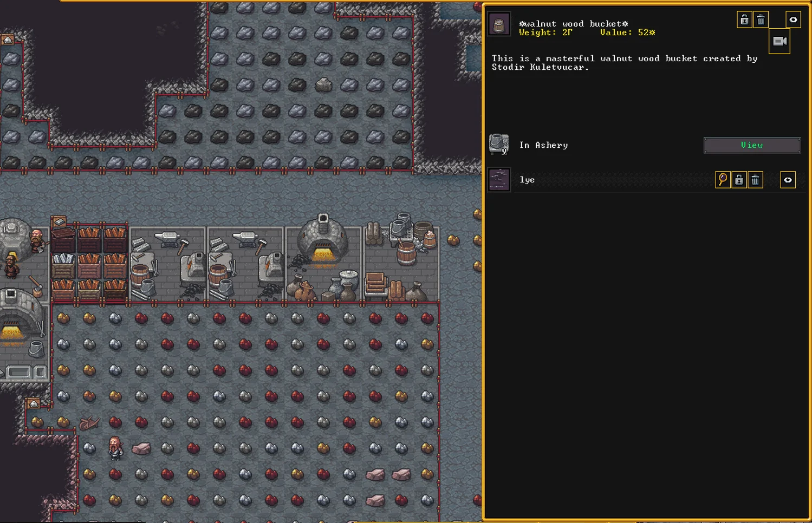812x523 pixels.
Task: Click the metal bucket below the left furnace
Action: coord(36,348)
